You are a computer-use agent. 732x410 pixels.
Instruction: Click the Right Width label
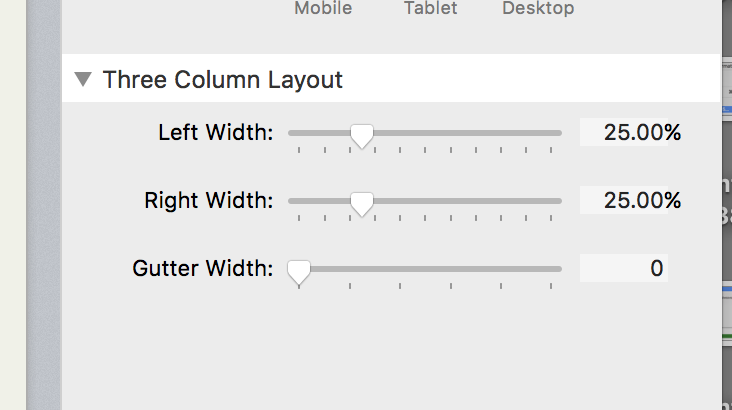(209, 200)
